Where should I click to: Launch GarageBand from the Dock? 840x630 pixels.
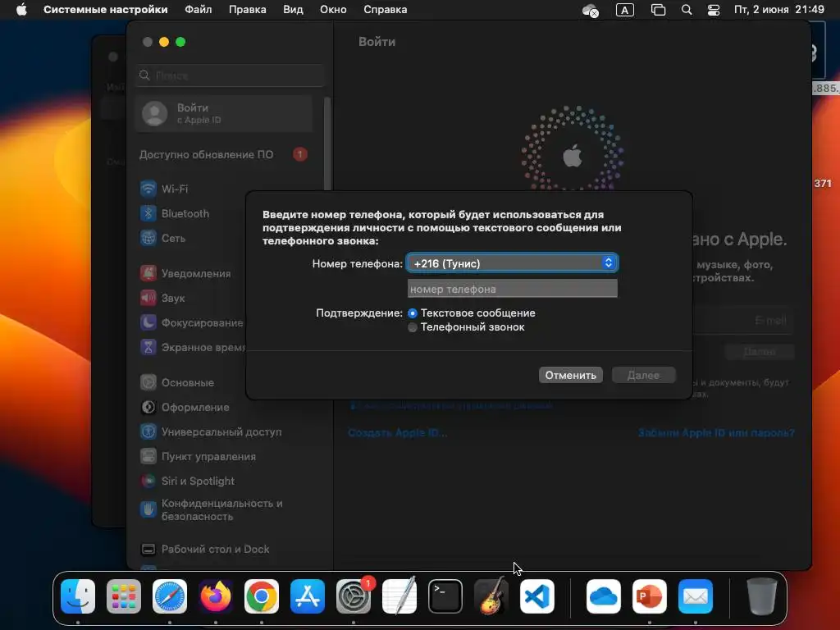click(491, 596)
